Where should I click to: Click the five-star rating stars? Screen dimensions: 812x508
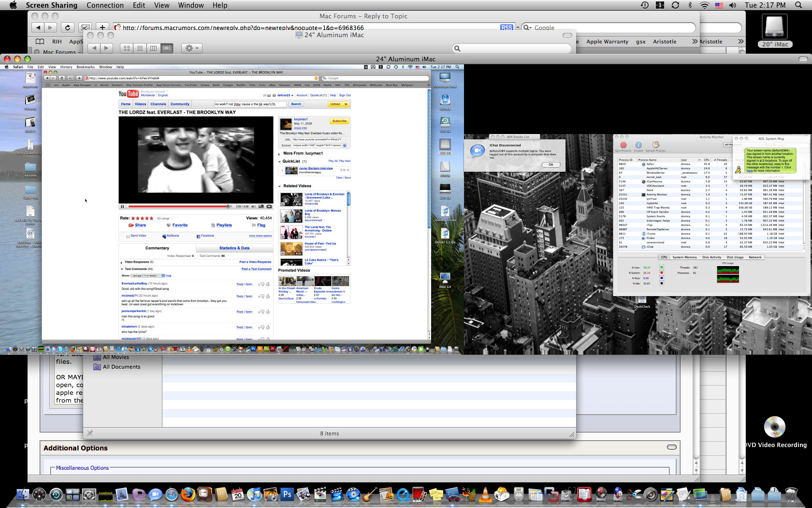[x=142, y=218]
